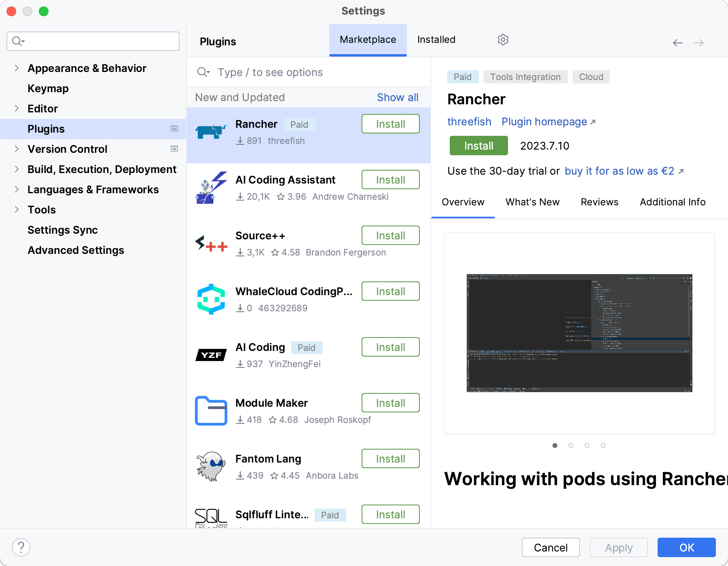Switch to the Installed tab

[x=436, y=40]
